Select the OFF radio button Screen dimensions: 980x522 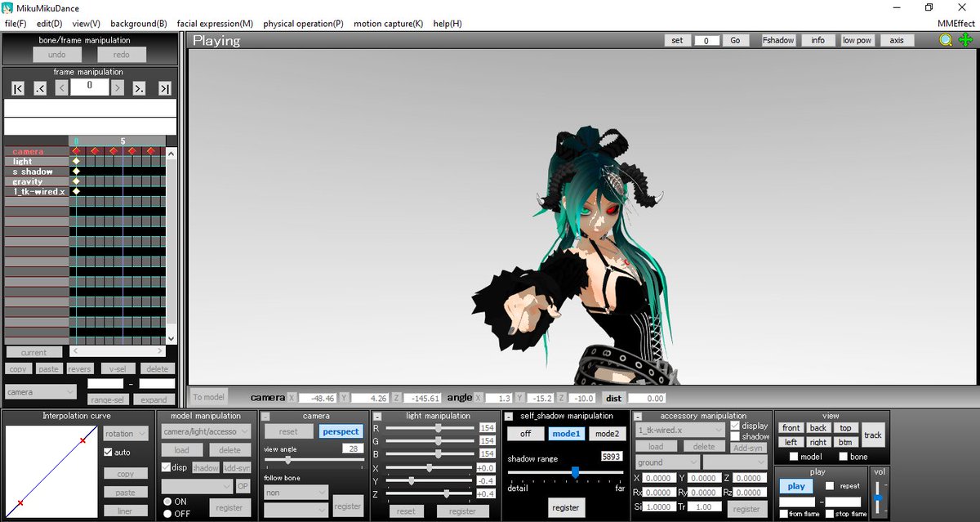167,513
